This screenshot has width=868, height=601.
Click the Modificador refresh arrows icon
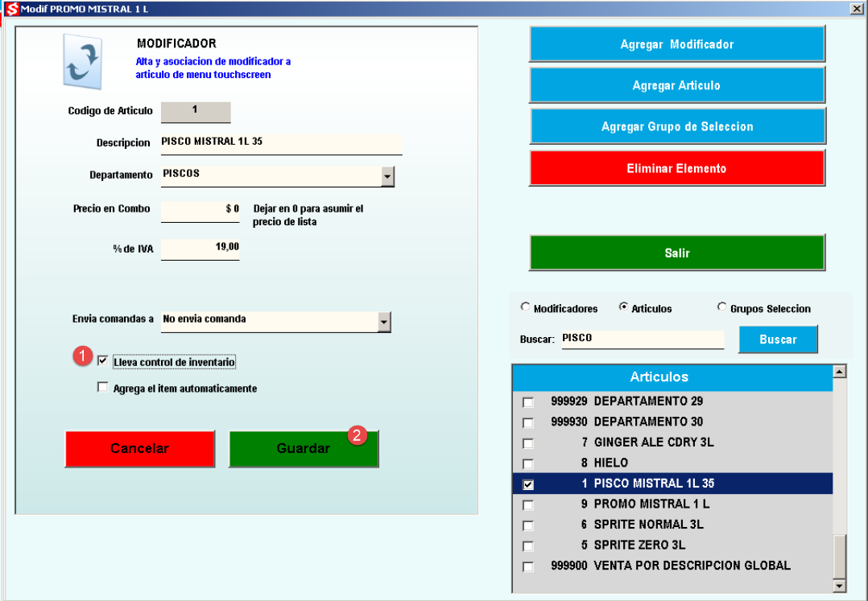pos(82,61)
